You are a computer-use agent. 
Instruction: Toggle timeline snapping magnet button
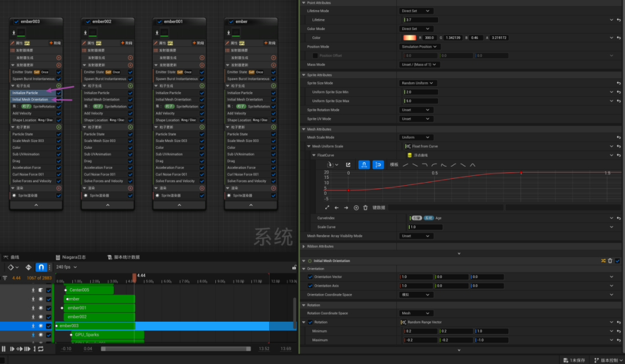41,267
